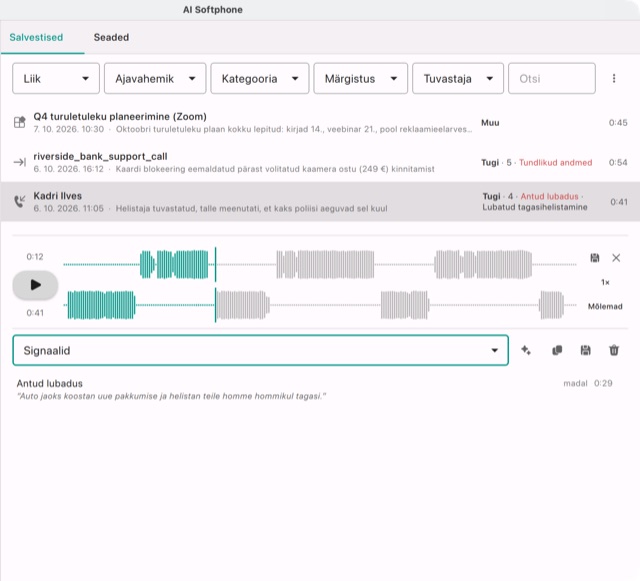Click the Zoom meeting icon for Q4 turuletuleku
Screen dimensions: 640x581
tap(20, 122)
